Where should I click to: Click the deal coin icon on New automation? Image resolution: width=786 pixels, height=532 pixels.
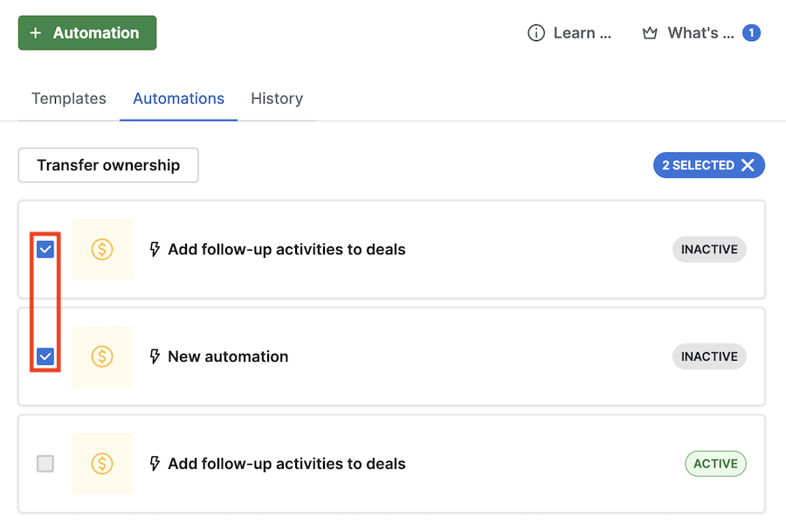(x=102, y=356)
